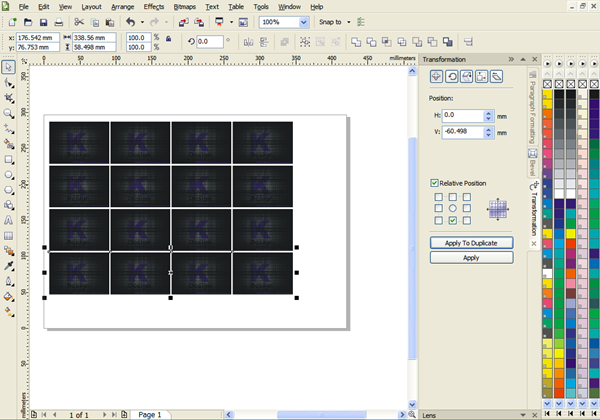This screenshot has width=600, height=420.
Task: Uncheck the bottom-center anchor checkbox
Action: [453, 220]
